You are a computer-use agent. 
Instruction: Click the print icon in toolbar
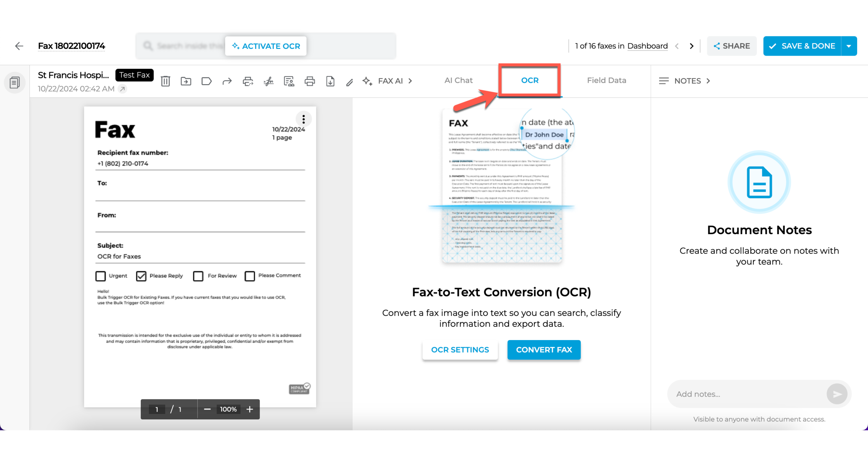coord(308,81)
